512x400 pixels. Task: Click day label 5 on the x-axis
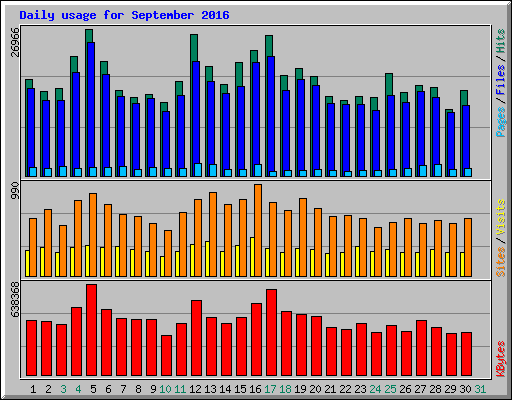point(93,389)
